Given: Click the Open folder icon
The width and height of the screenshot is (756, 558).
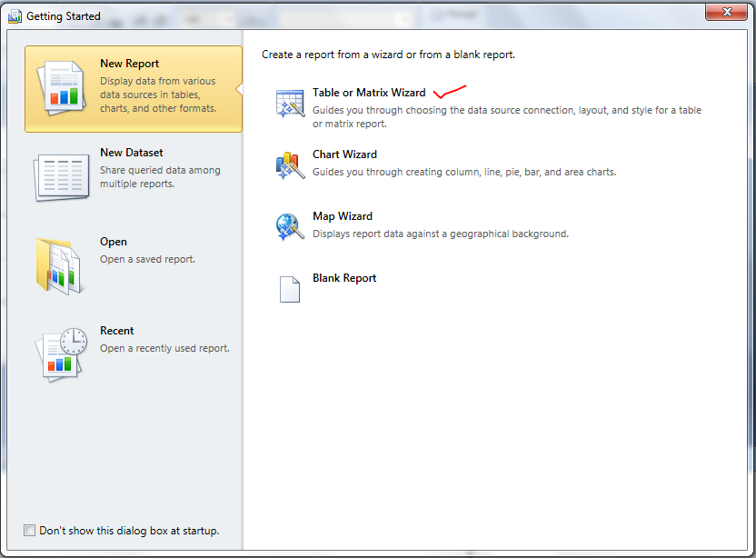Looking at the screenshot, I should (60, 265).
